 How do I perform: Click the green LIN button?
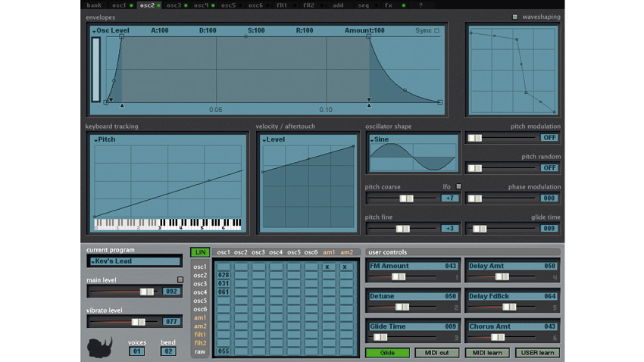pos(201,252)
